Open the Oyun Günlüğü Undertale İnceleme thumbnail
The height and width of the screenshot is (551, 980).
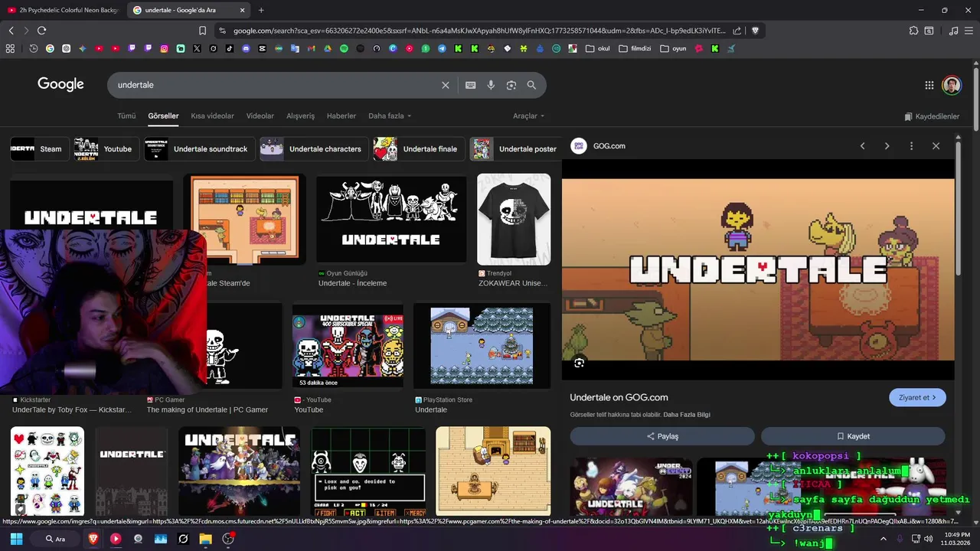pyautogui.click(x=391, y=220)
